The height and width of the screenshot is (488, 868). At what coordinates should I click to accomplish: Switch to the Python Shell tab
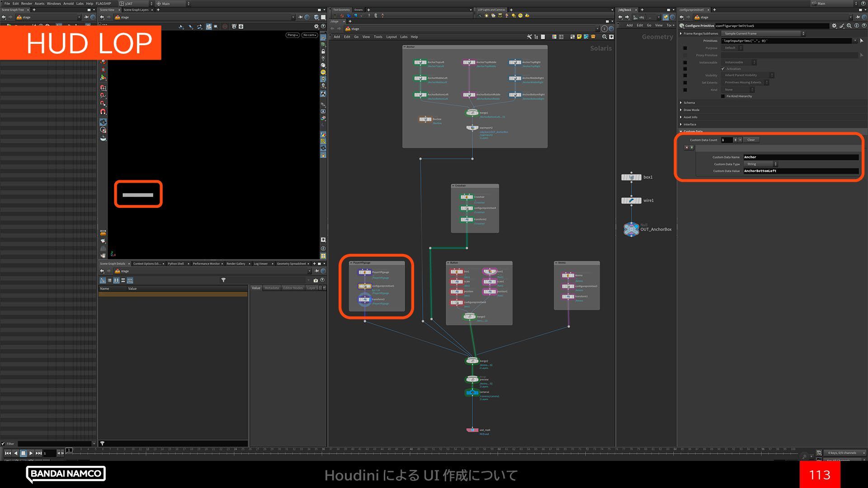point(175,263)
